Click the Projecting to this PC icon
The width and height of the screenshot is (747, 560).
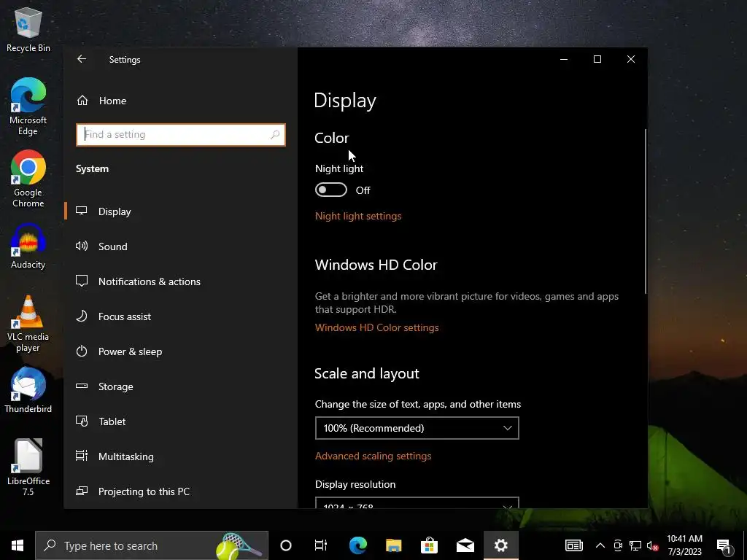click(82, 491)
